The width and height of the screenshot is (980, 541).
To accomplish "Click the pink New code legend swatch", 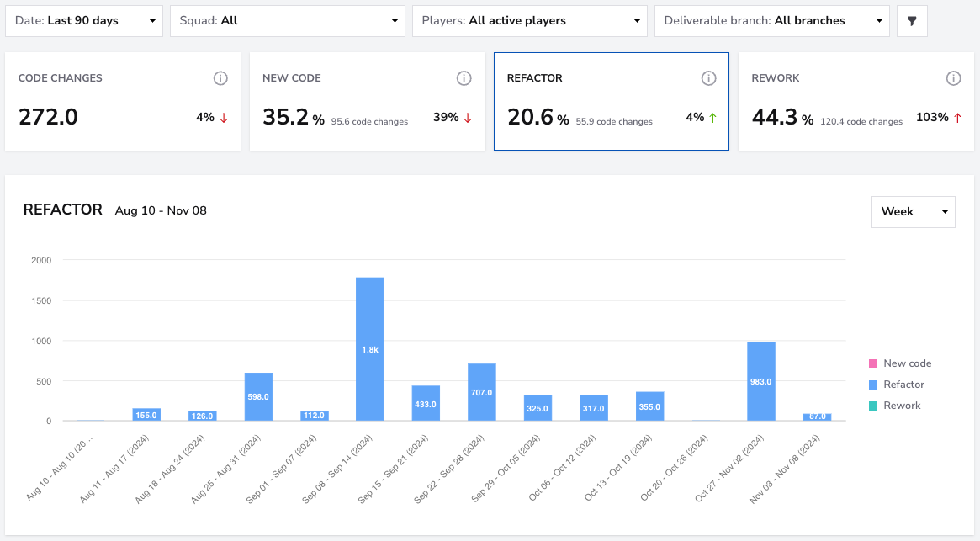I will click(x=873, y=363).
